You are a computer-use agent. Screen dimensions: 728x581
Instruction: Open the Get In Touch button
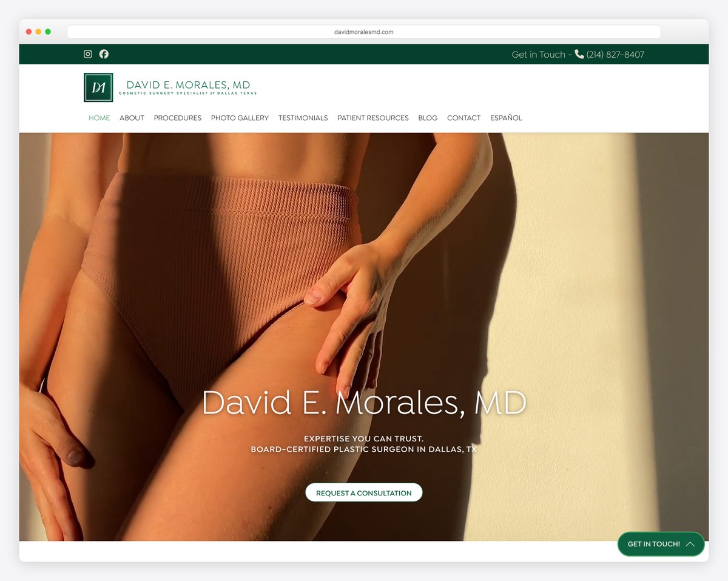click(x=654, y=544)
